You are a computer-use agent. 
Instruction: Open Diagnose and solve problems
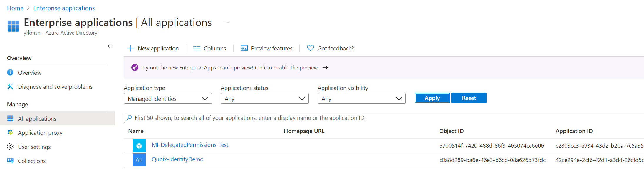[x=55, y=87]
